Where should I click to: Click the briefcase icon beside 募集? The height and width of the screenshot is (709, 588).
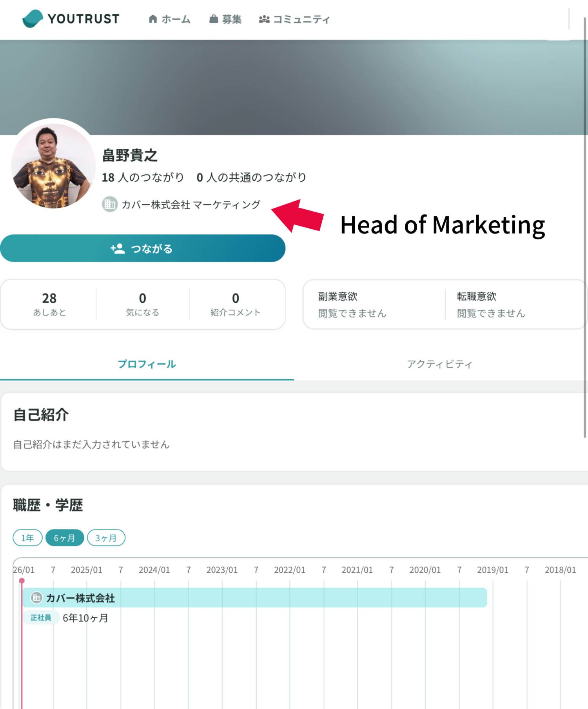214,19
